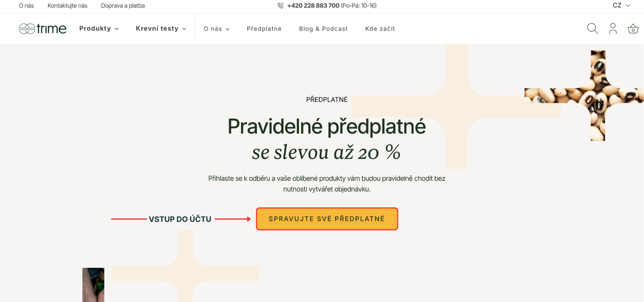Expand the O nás navigation dropdown
The image size is (644, 302).
click(217, 29)
